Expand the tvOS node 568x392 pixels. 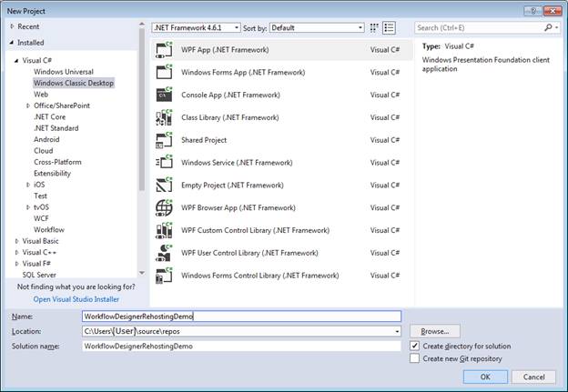pos(28,207)
